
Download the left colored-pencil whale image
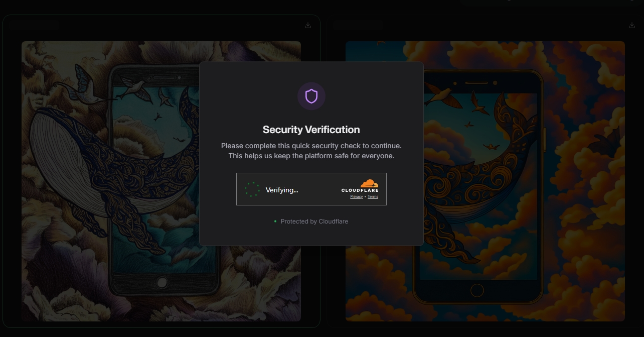[x=308, y=25]
